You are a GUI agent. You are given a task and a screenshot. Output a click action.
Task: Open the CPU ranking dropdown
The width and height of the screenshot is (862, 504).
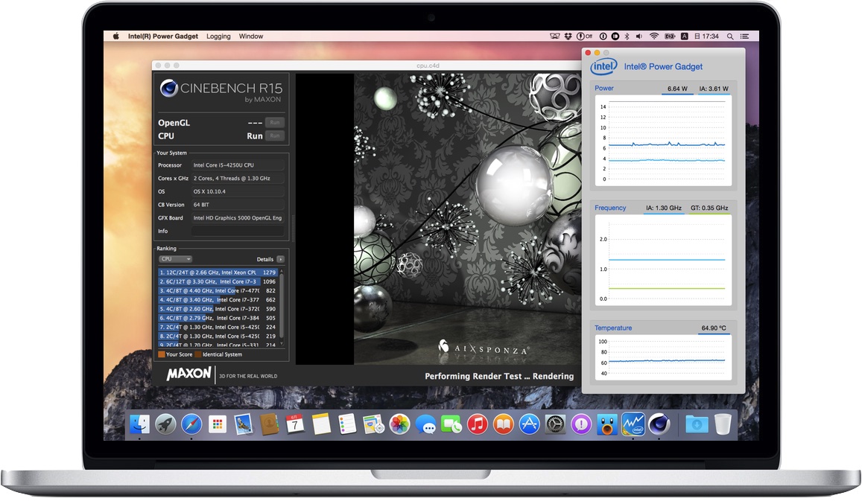(x=175, y=259)
